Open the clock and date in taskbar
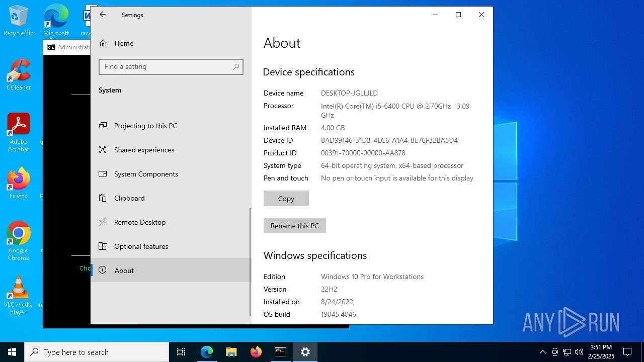 [x=602, y=352]
